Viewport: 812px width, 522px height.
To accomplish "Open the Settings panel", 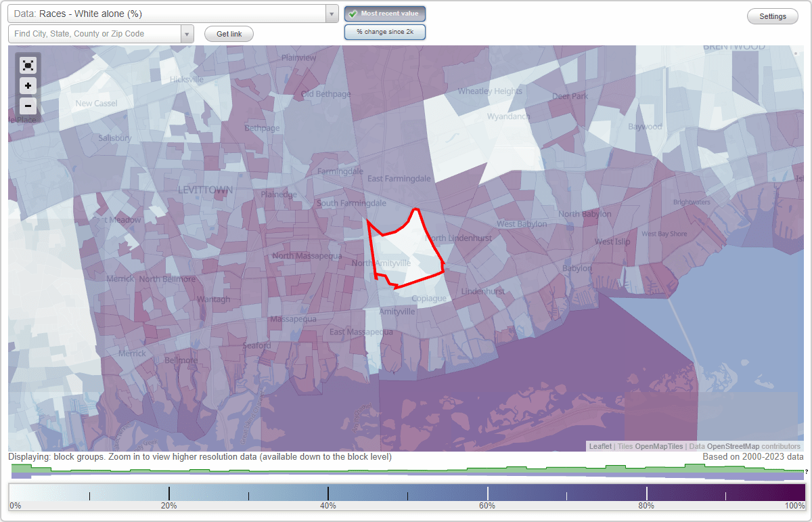I will 772,16.
